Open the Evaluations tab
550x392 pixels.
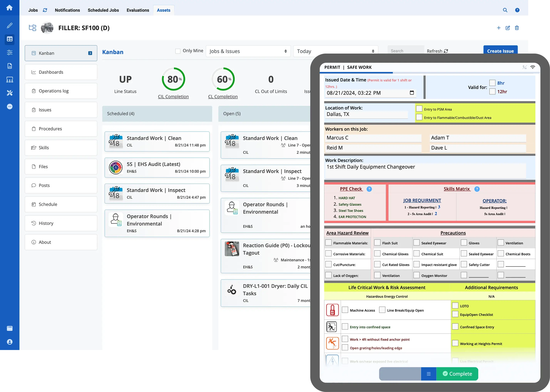coord(138,10)
